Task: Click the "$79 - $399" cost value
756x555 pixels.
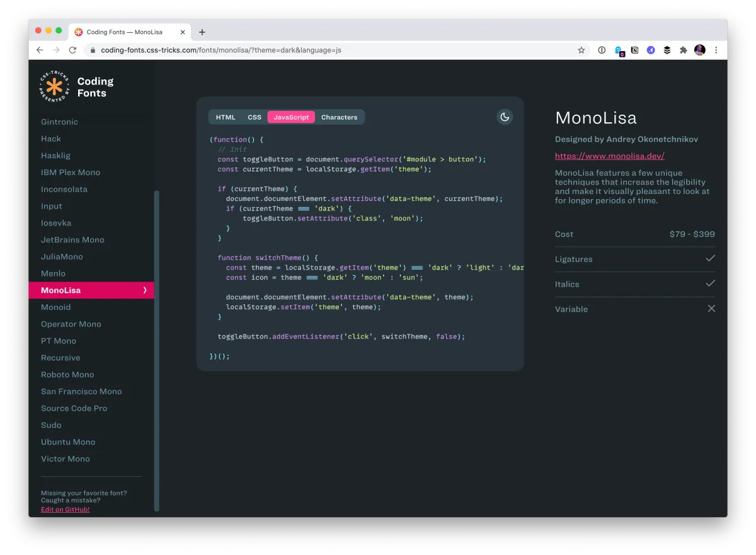Action: click(x=692, y=234)
